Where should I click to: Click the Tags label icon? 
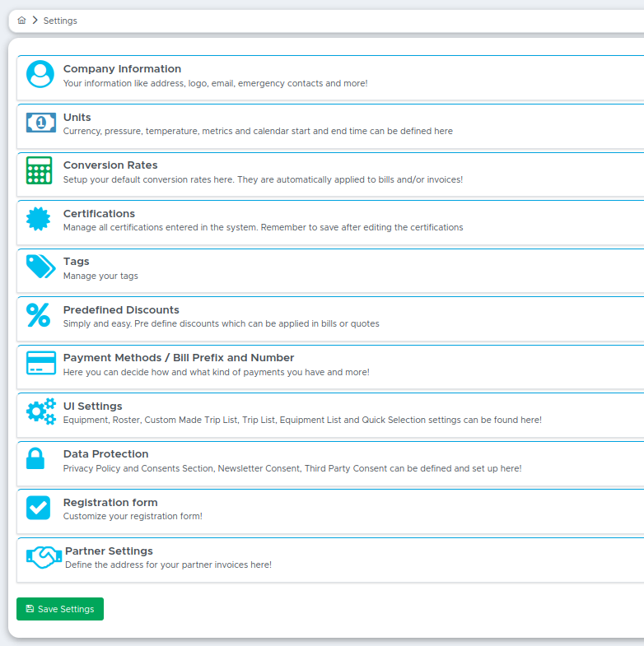41,267
